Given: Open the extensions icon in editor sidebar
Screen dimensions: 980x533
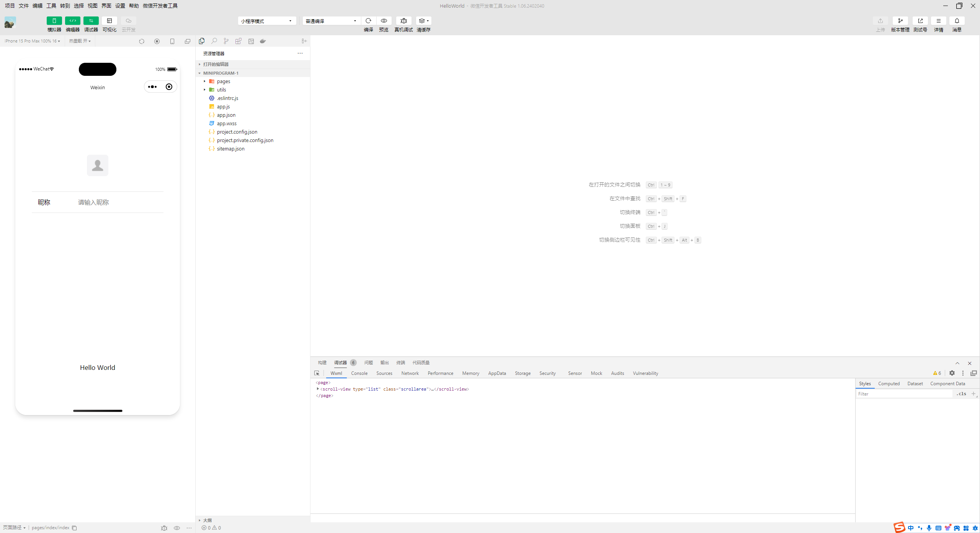Looking at the screenshot, I should point(238,41).
